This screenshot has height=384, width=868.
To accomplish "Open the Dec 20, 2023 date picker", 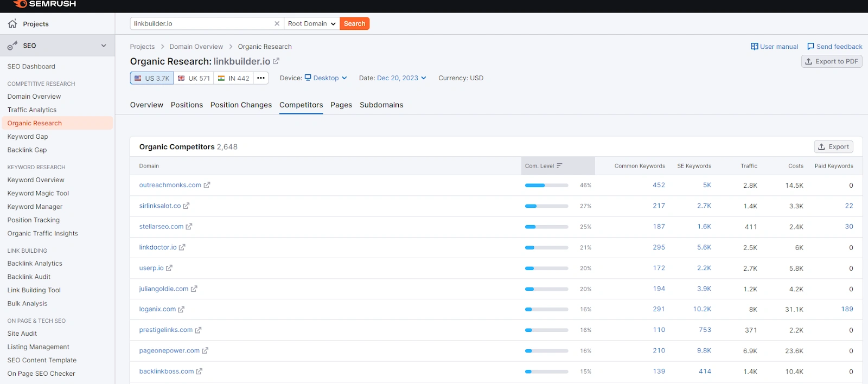I will pyautogui.click(x=401, y=78).
